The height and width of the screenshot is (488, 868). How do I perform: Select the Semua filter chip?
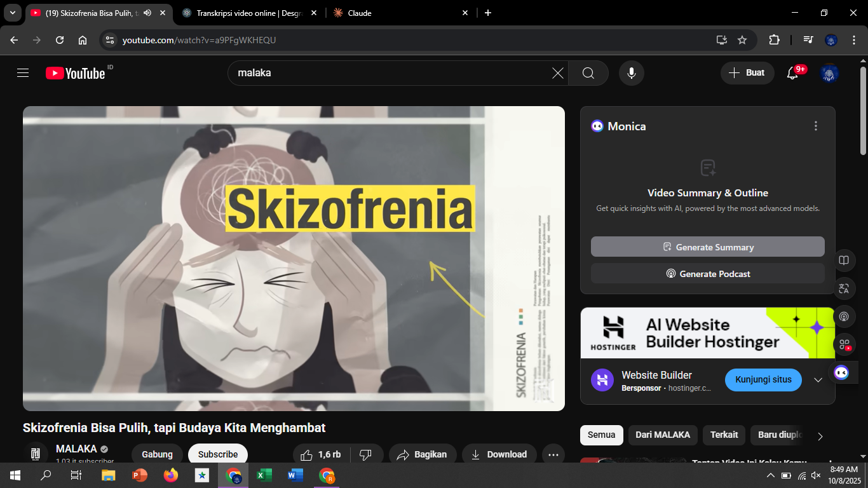601,435
